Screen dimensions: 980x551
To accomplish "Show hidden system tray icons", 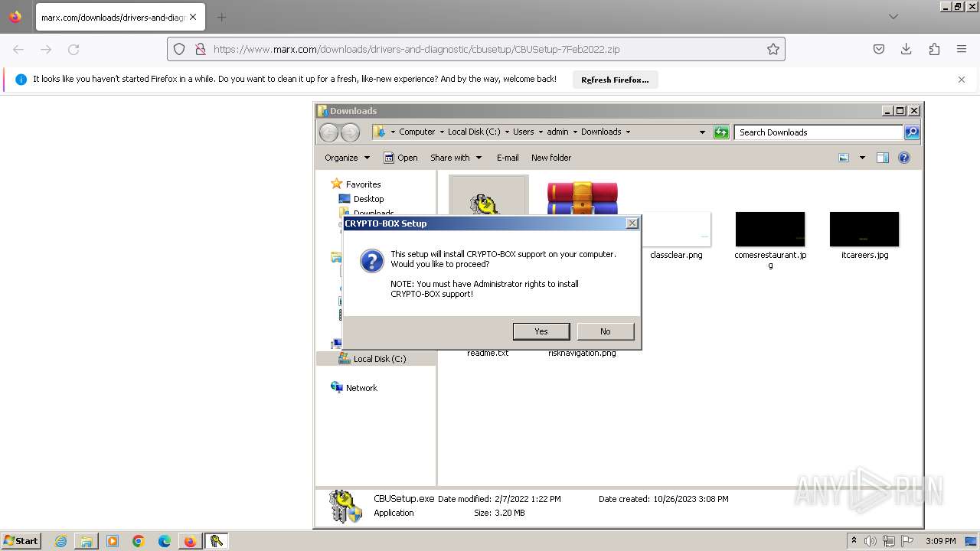I will (x=854, y=541).
